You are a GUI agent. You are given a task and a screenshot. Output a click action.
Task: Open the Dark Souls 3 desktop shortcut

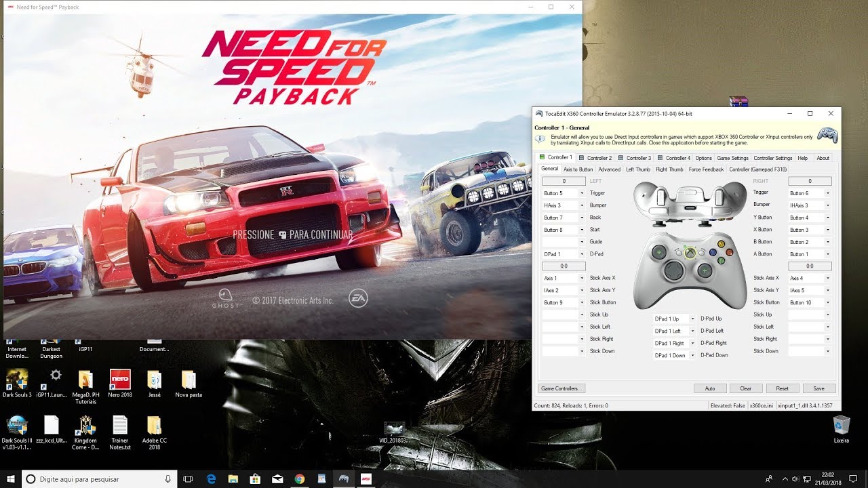click(x=17, y=383)
